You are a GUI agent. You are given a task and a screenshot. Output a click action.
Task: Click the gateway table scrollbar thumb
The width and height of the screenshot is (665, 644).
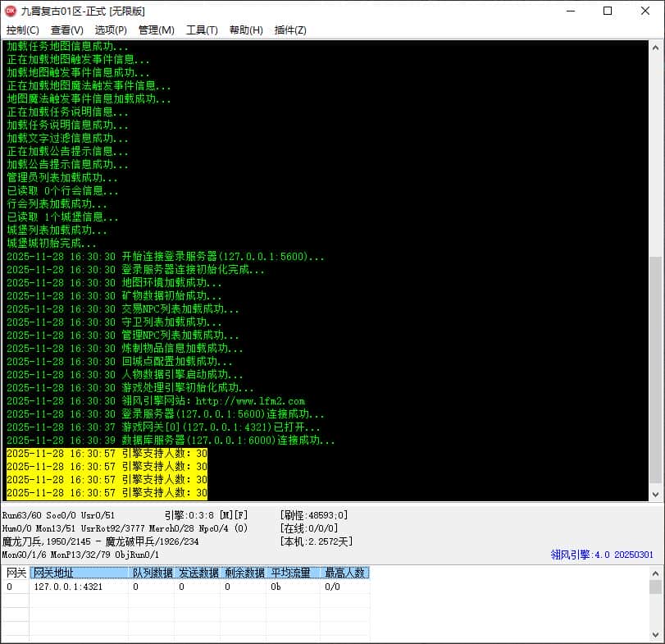655,587
